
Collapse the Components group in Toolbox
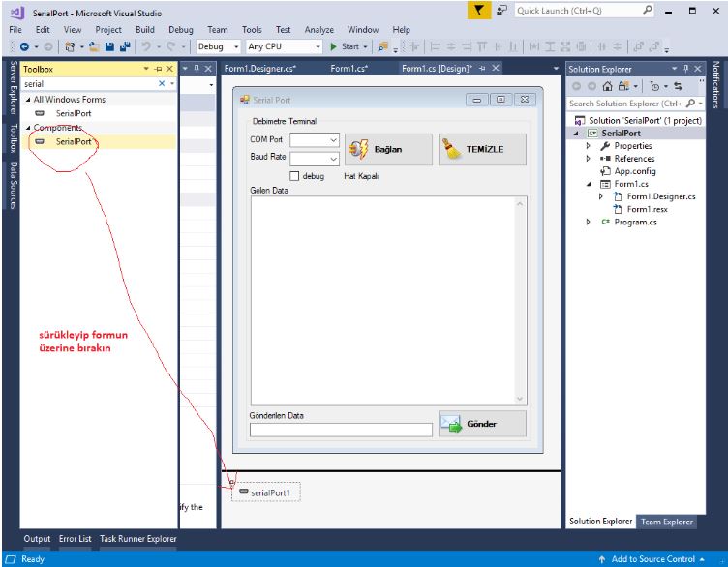point(28,128)
